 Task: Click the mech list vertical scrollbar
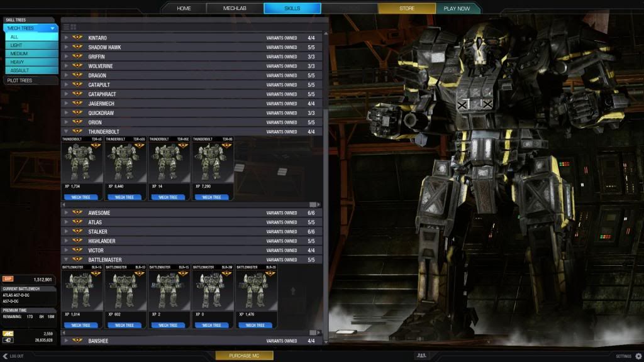point(326,187)
